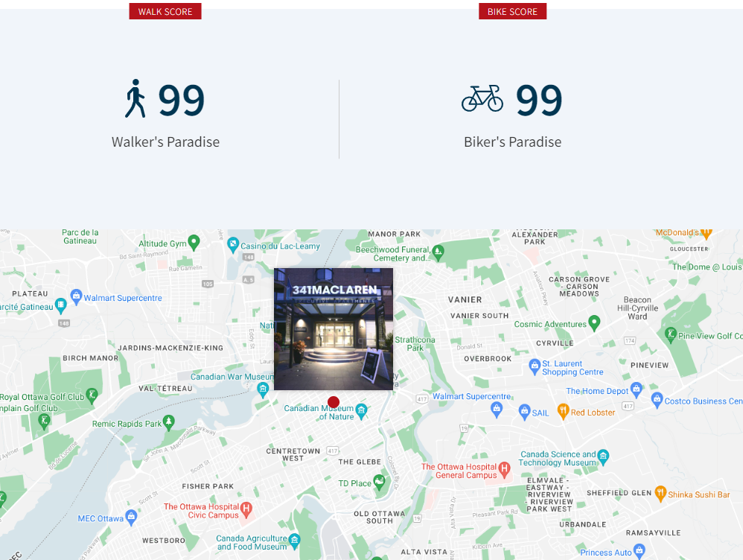This screenshot has height=560, width=743.
Task: Select Casino du Lac-Leamy map marker
Action: pos(233,245)
